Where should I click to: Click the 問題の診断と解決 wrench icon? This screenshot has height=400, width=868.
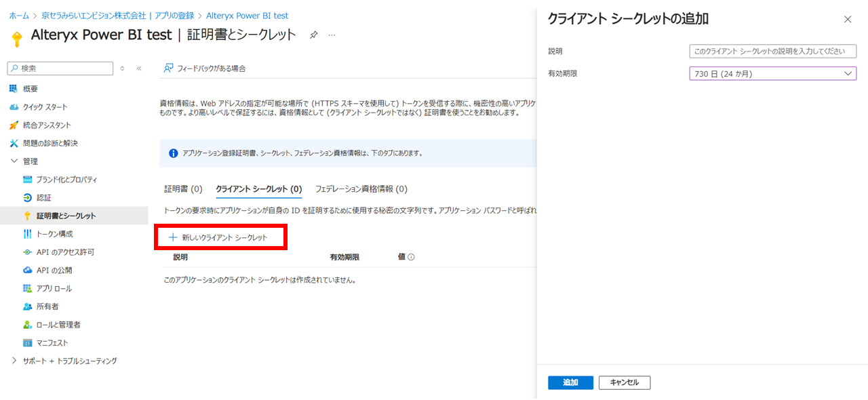pyautogui.click(x=14, y=143)
